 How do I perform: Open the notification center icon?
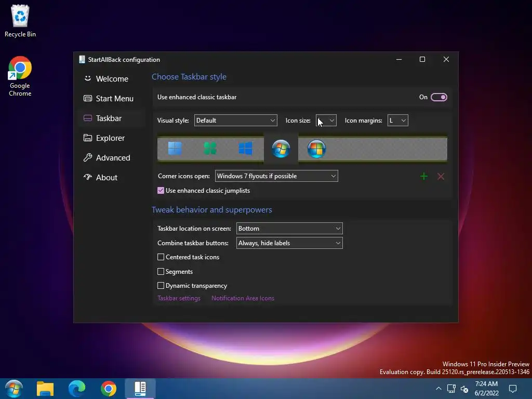click(513, 389)
